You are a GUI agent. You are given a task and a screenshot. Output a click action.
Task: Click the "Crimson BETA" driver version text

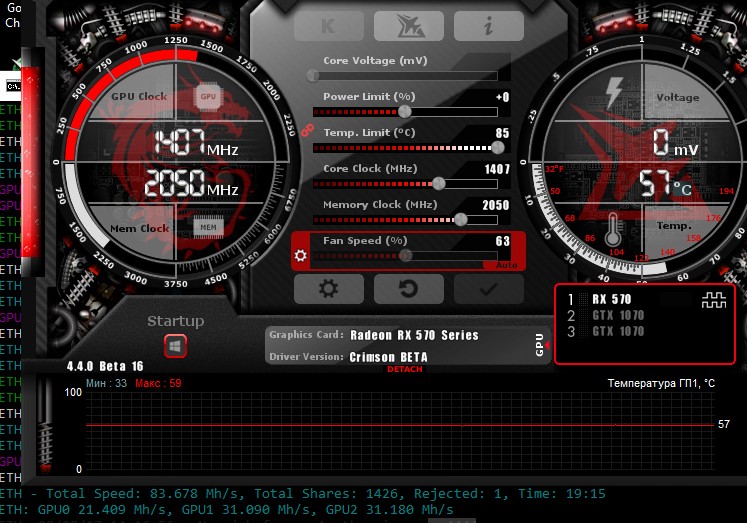coord(388,357)
